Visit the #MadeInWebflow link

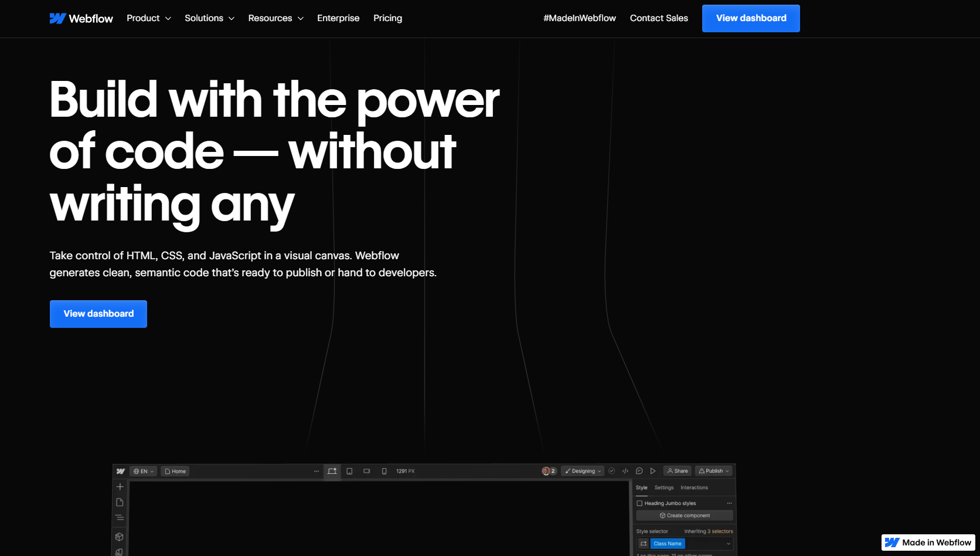coord(579,18)
